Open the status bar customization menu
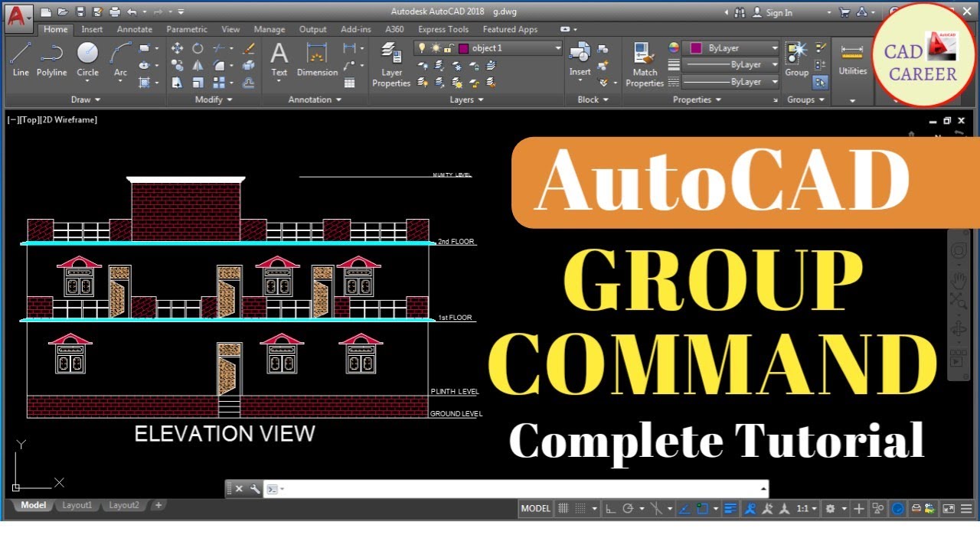Screen dimensions: 980x551 click(965, 509)
